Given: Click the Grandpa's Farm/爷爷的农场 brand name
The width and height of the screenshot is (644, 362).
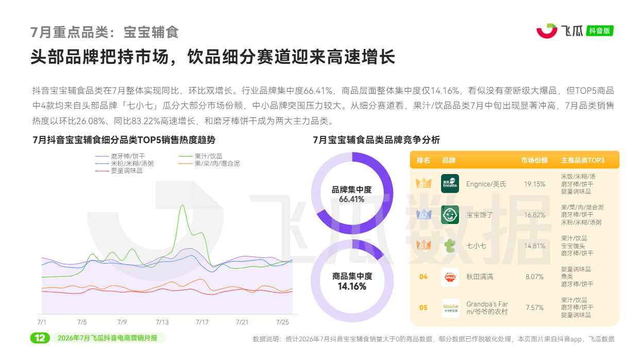Looking at the screenshot, I should point(487,308).
